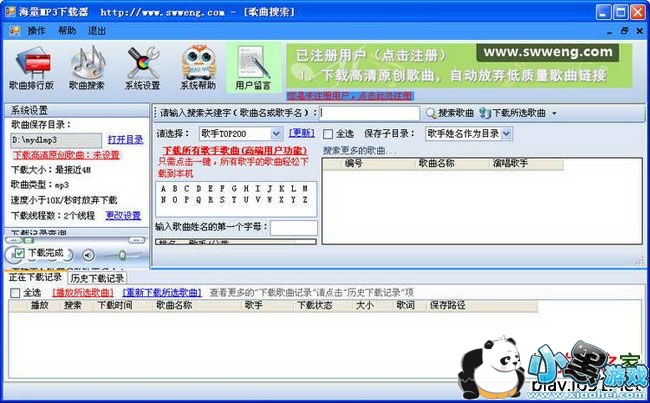
Task: Minimize the inner child window
Action: click(609, 31)
